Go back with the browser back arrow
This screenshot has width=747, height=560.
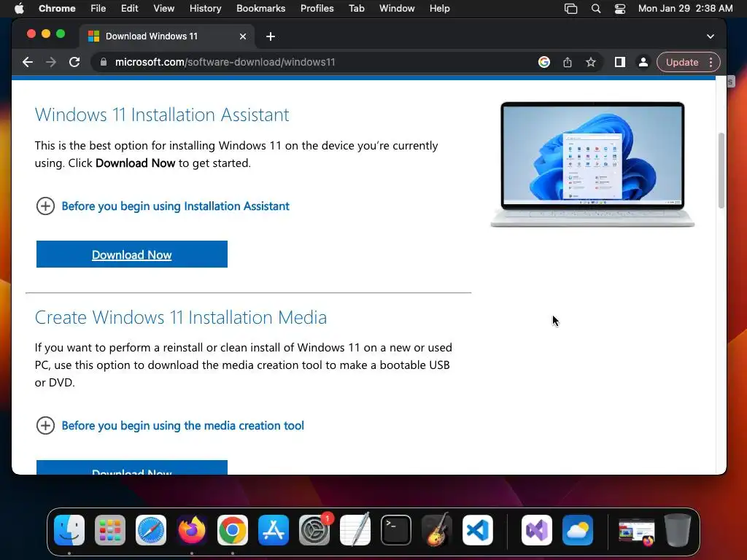click(x=28, y=63)
